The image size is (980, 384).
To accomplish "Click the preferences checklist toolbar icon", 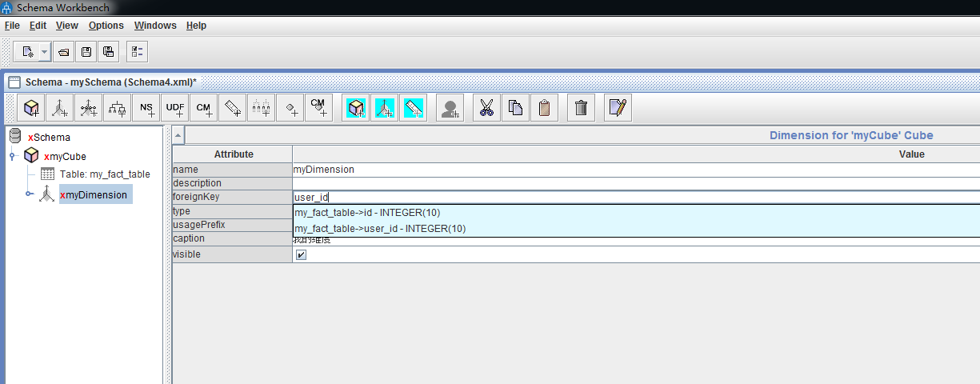I will (x=137, y=52).
